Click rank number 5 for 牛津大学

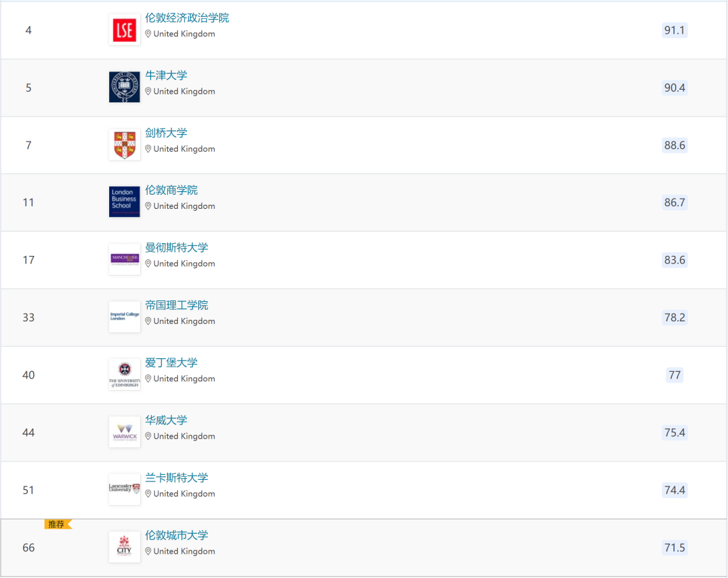pos(28,88)
